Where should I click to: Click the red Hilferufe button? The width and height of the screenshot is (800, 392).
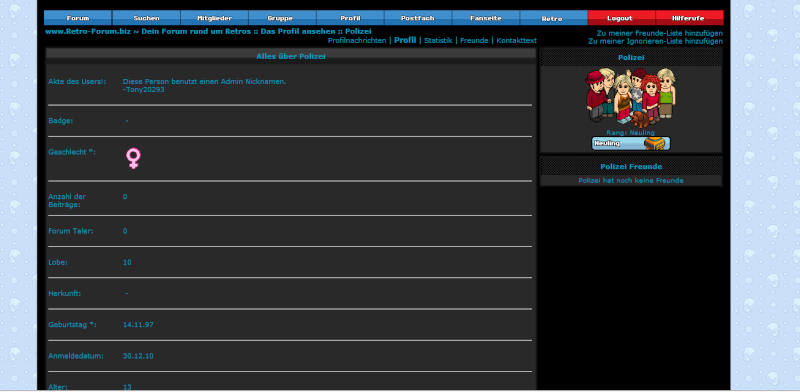689,18
